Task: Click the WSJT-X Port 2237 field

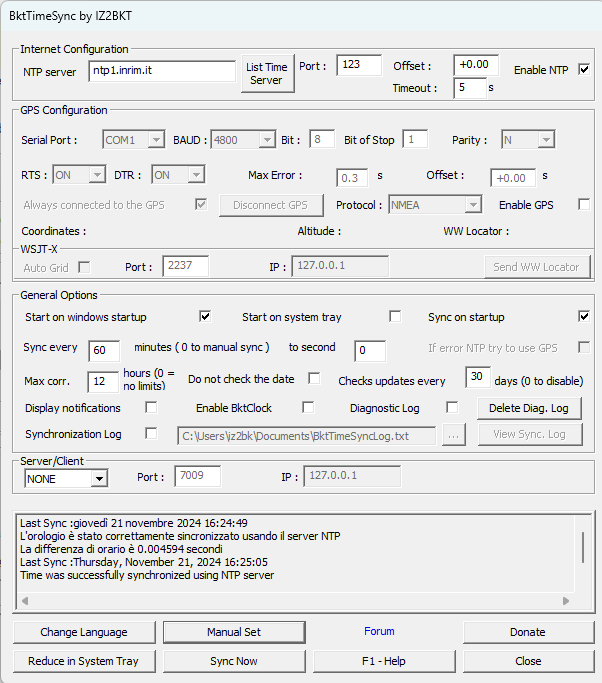Action: pos(186,266)
